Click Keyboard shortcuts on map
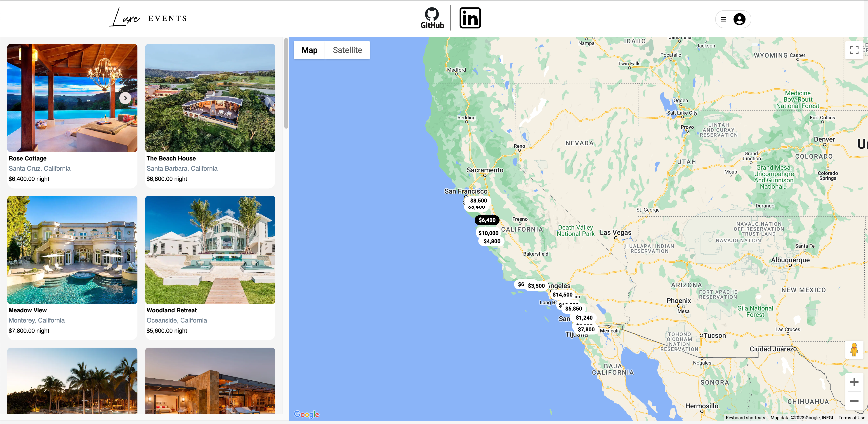The image size is (868, 424). pos(745,418)
